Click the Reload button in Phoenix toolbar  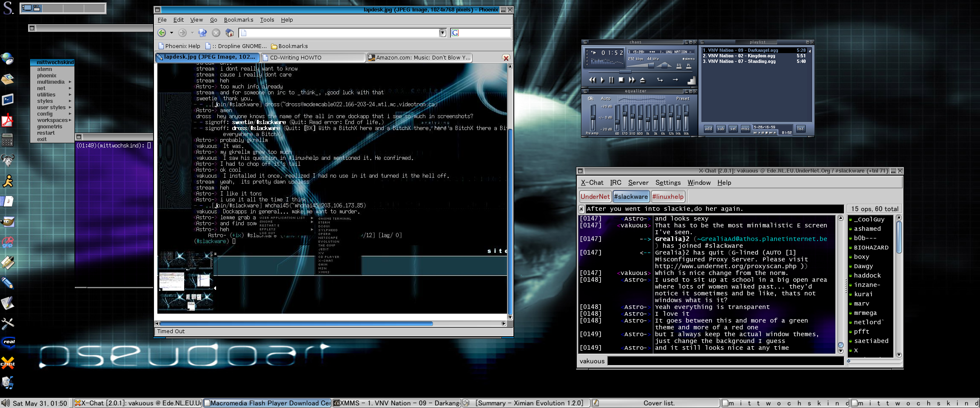tap(202, 33)
